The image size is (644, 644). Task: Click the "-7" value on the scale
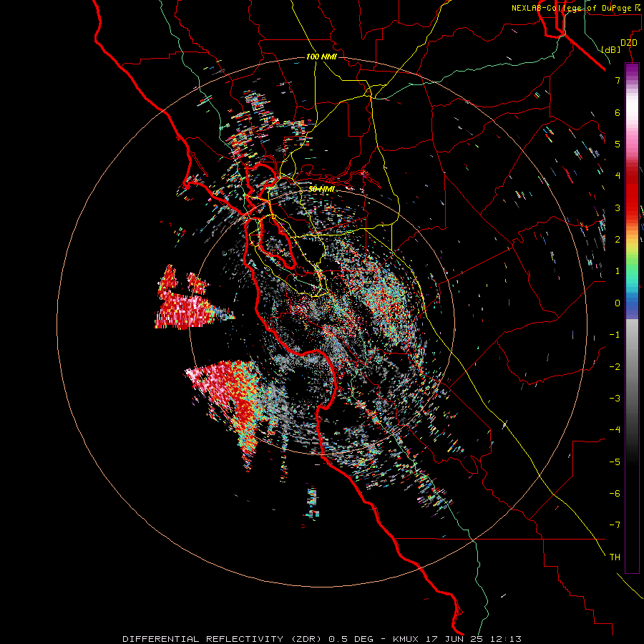pyautogui.click(x=615, y=525)
